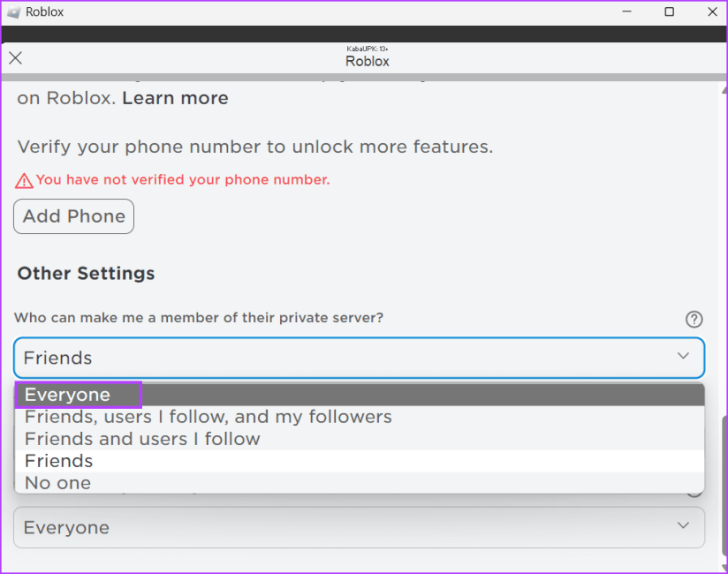Close the Roblox settings panel with X

[15, 58]
